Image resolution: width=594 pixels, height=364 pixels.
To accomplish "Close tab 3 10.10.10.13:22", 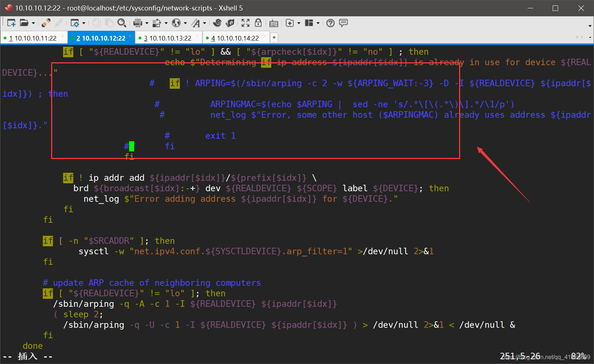I will click(198, 36).
